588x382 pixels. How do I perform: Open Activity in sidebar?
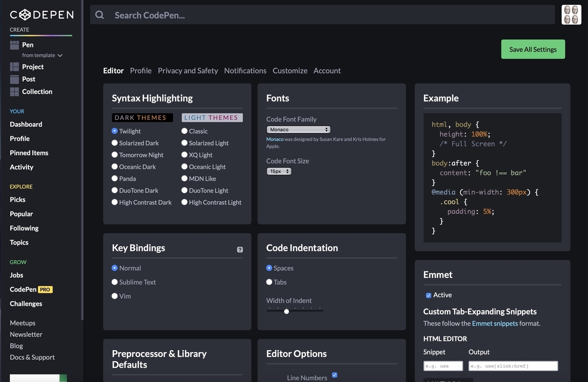pyautogui.click(x=22, y=167)
